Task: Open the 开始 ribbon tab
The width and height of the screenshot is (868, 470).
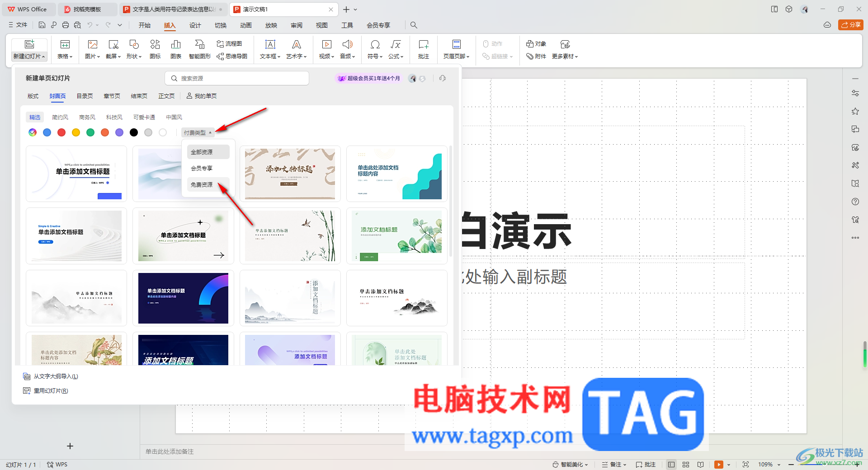Action: click(x=145, y=25)
